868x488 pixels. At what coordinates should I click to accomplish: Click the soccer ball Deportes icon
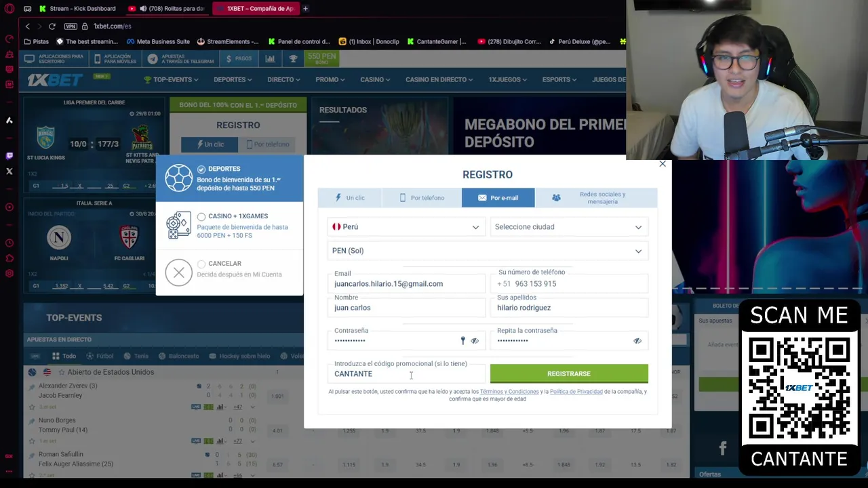[x=179, y=179]
